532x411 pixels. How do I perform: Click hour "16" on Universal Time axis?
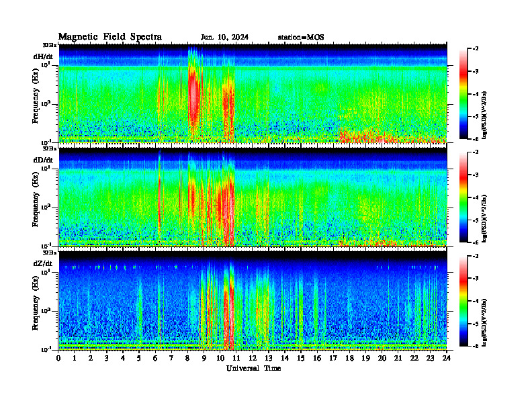(x=317, y=359)
